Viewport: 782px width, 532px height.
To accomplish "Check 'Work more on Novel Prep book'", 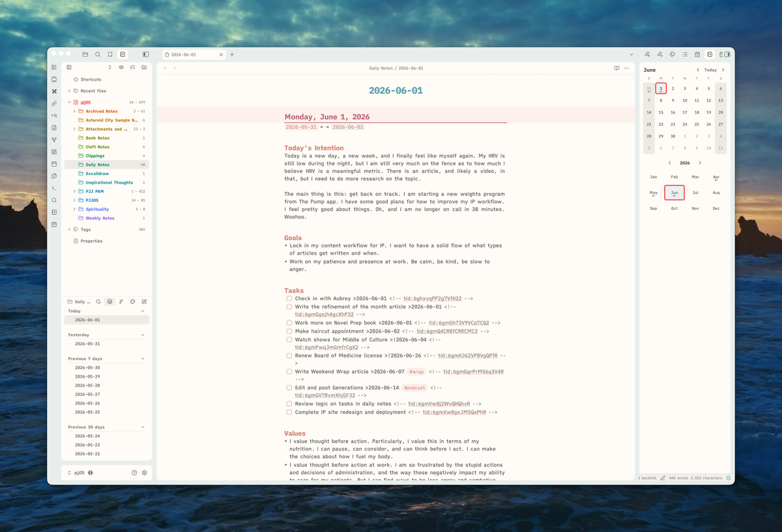I will tap(289, 322).
